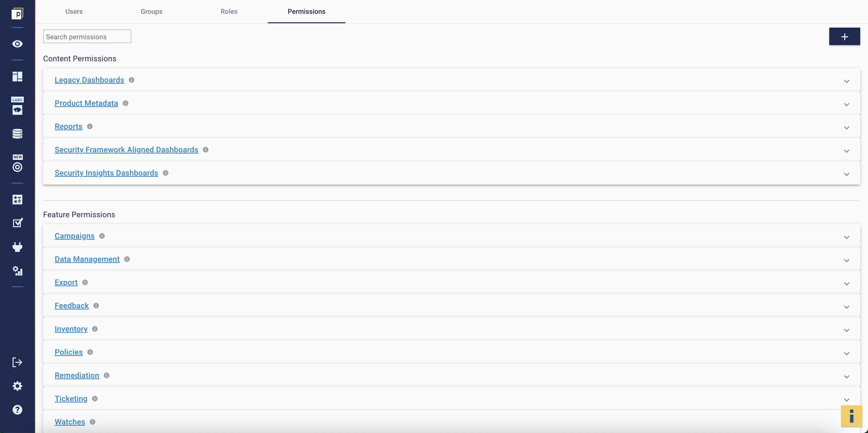Click info icon next to Reports
The height and width of the screenshot is (433, 868).
[x=90, y=126]
